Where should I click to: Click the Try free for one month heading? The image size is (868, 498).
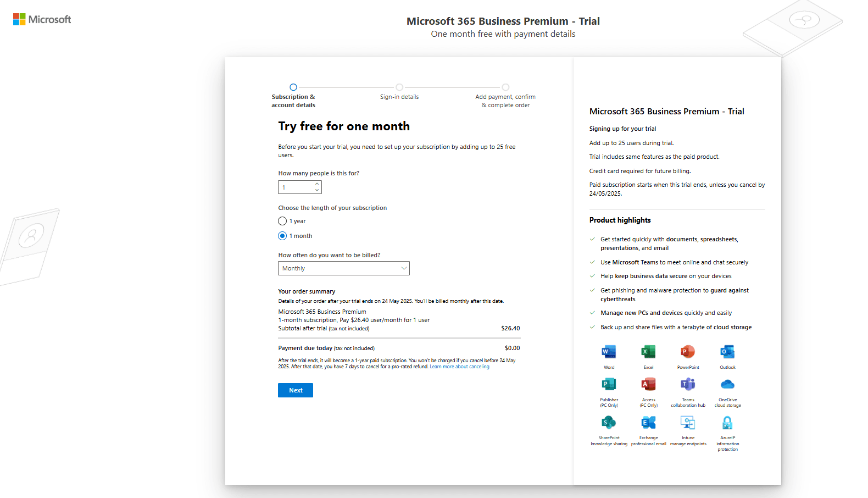[x=344, y=126]
